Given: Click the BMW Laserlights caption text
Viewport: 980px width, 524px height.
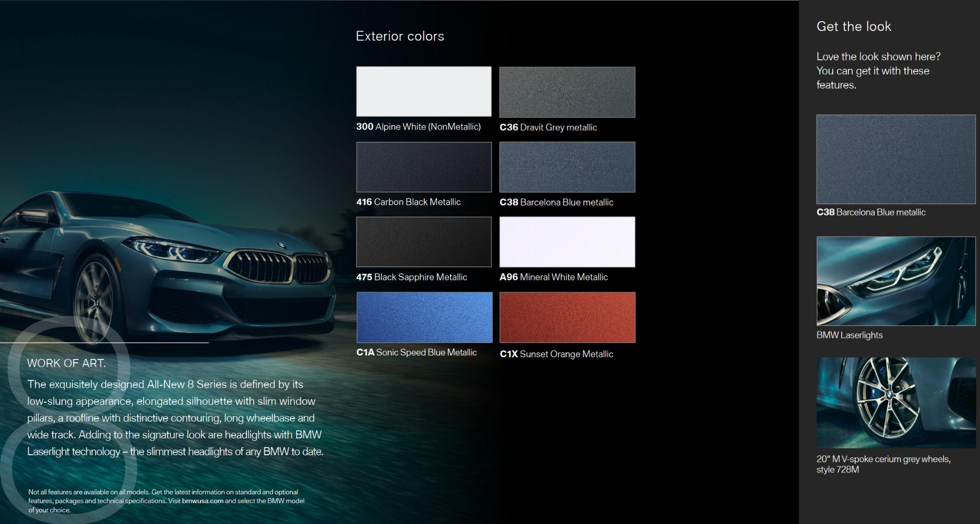Looking at the screenshot, I should (x=849, y=335).
